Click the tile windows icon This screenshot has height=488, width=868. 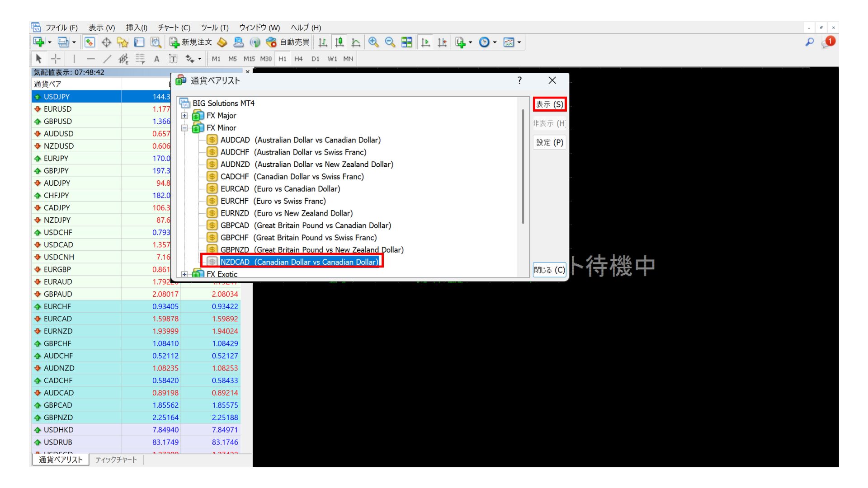tap(407, 42)
